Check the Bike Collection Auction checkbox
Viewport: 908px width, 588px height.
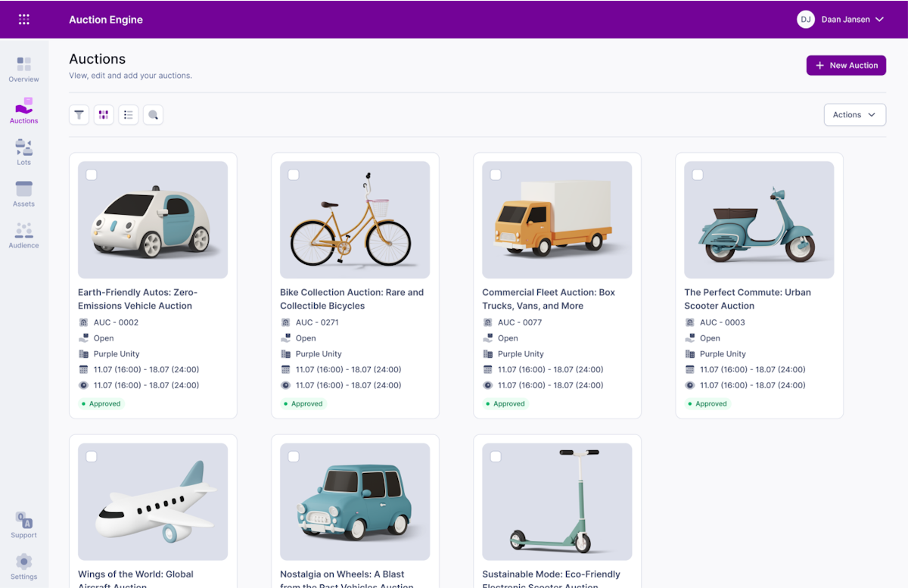[294, 174]
